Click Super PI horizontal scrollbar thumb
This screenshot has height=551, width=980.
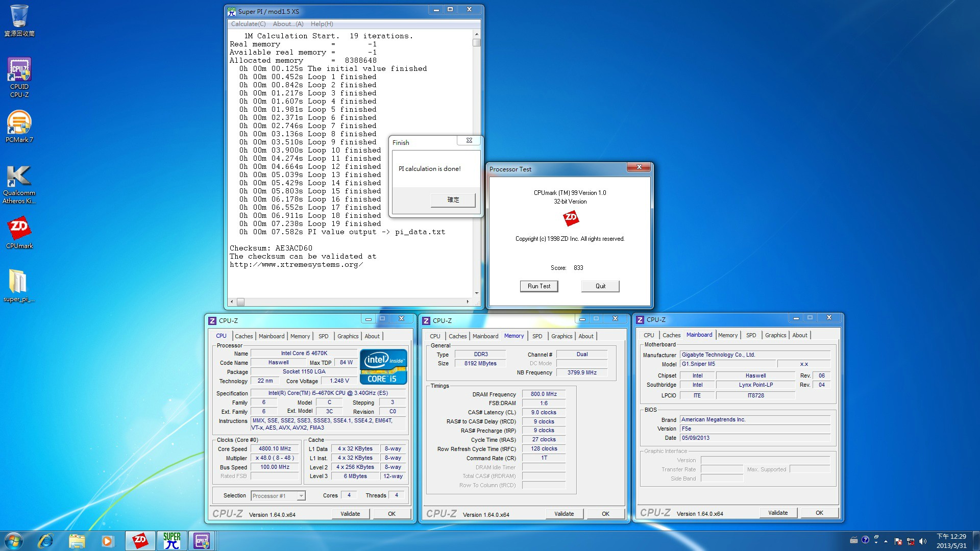[240, 302]
